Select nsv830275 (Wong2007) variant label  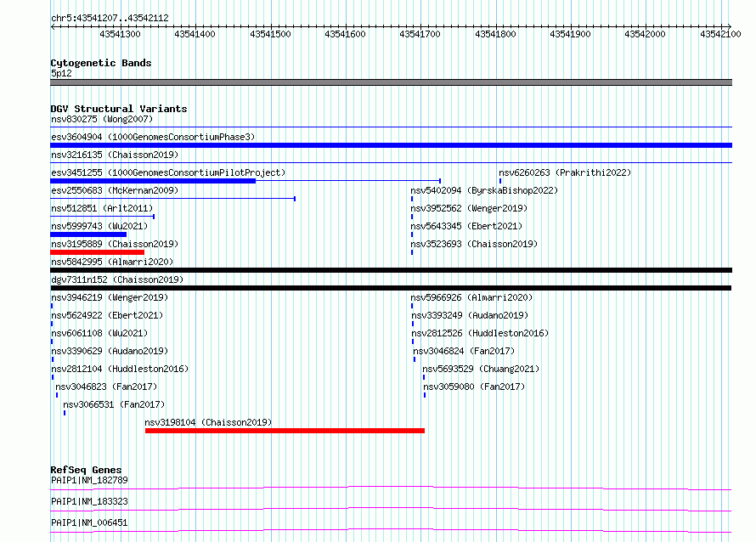(102, 119)
